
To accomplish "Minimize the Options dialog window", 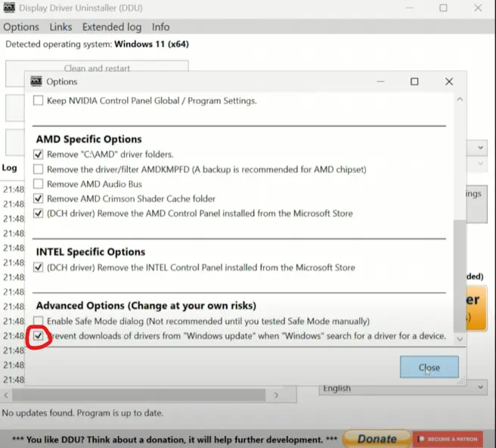I will [x=381, y=82].
